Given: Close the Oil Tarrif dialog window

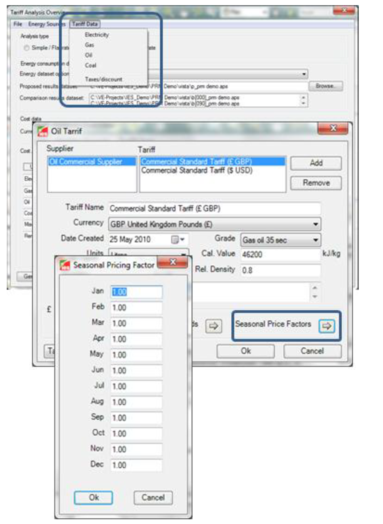Looking at the screenshot, I should tap(333, 128).
